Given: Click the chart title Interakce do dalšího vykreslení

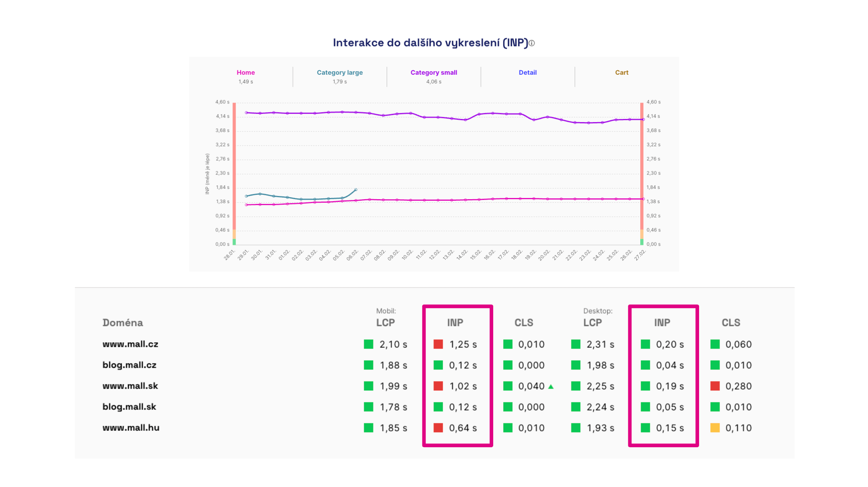Looking at the screenshot, I should 430,43.
